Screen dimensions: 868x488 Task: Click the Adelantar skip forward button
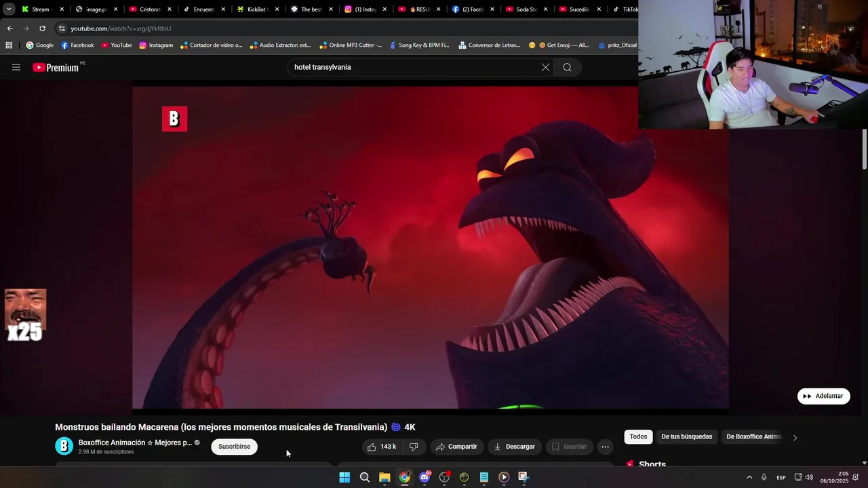823,396
